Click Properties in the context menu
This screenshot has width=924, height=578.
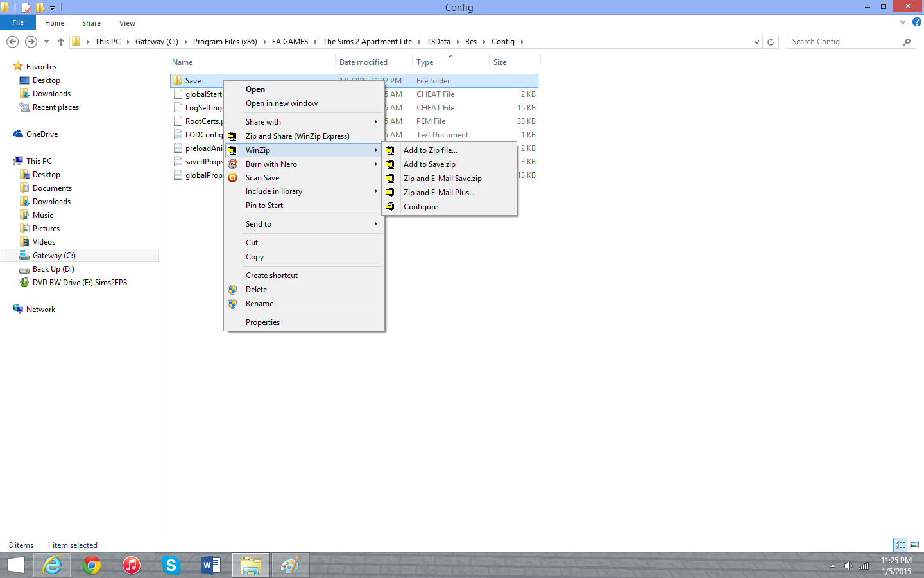[262, 322]
